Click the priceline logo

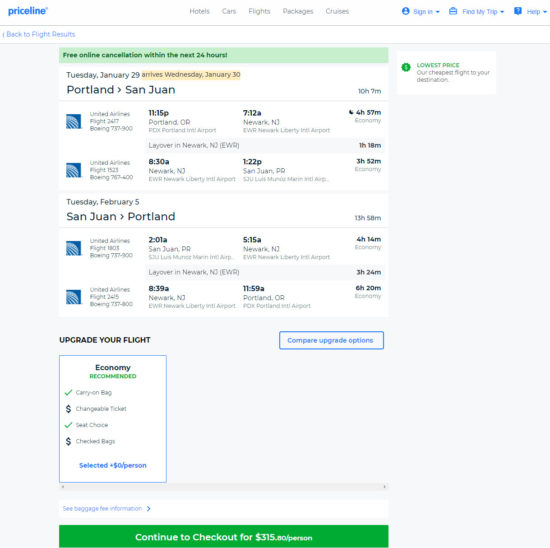coord(28,11)
